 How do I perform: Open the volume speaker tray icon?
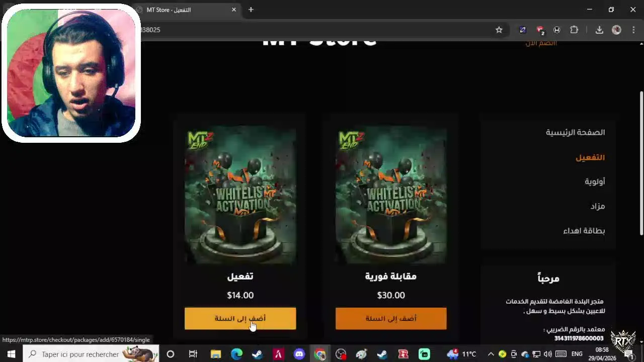548,354
